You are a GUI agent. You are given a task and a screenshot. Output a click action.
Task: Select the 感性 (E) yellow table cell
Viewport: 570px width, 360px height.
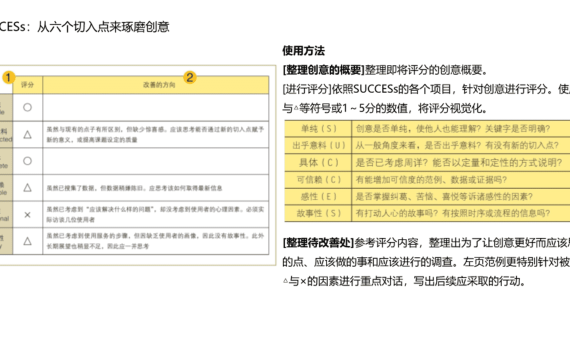(318, 196)
